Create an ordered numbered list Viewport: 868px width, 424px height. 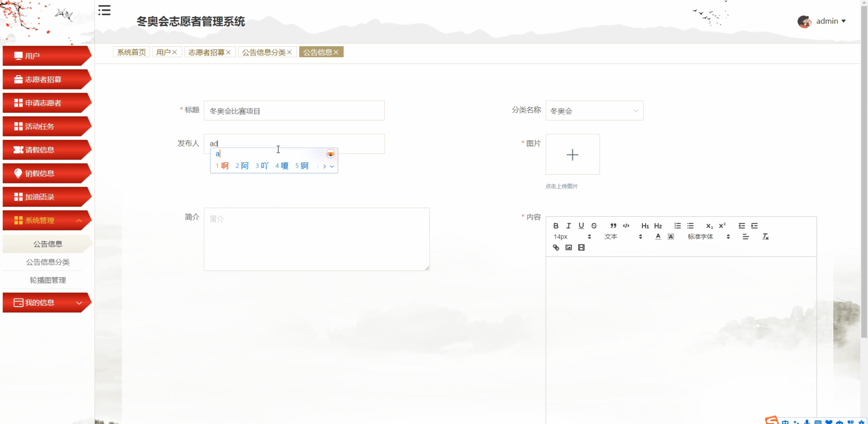[x=677, y=226]
